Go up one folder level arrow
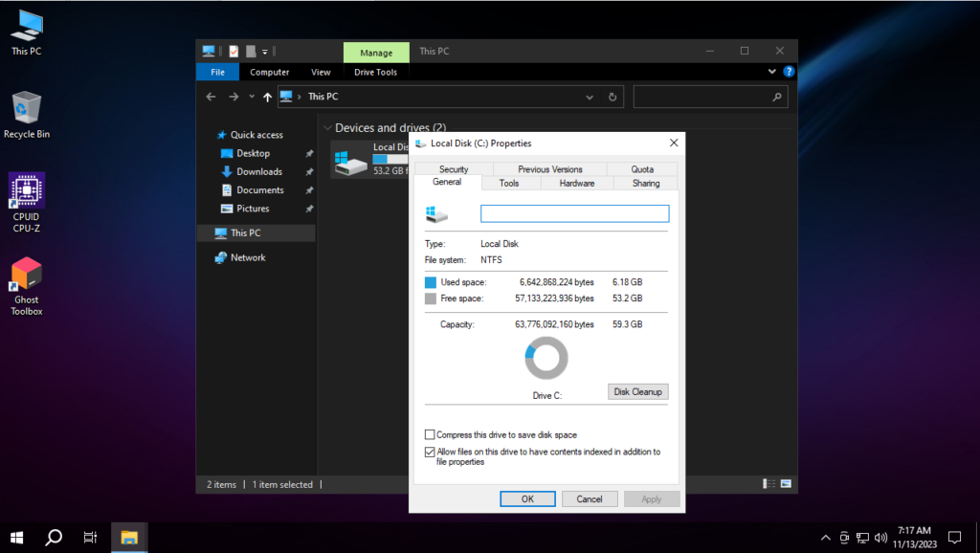Image resolution: width=980 pixels, height=553 pixels. click(266, 97)
